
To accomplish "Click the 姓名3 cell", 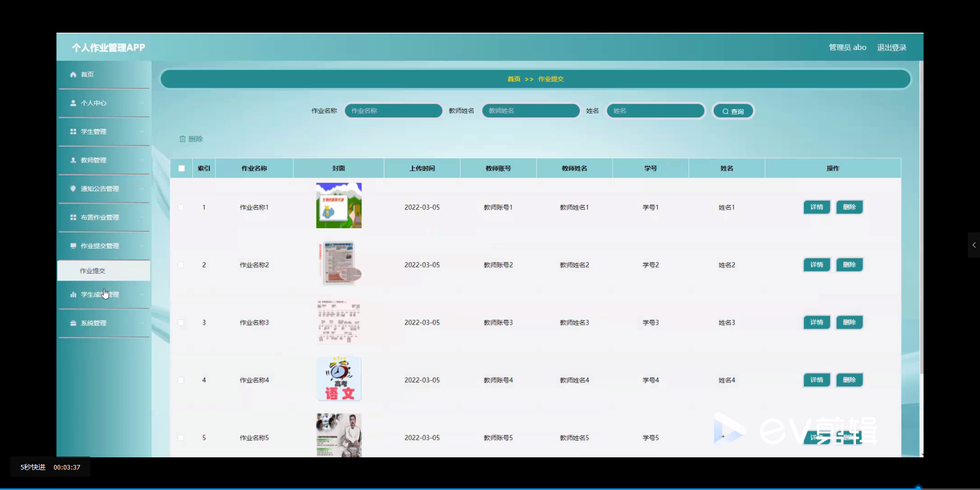I will (726, 323).
